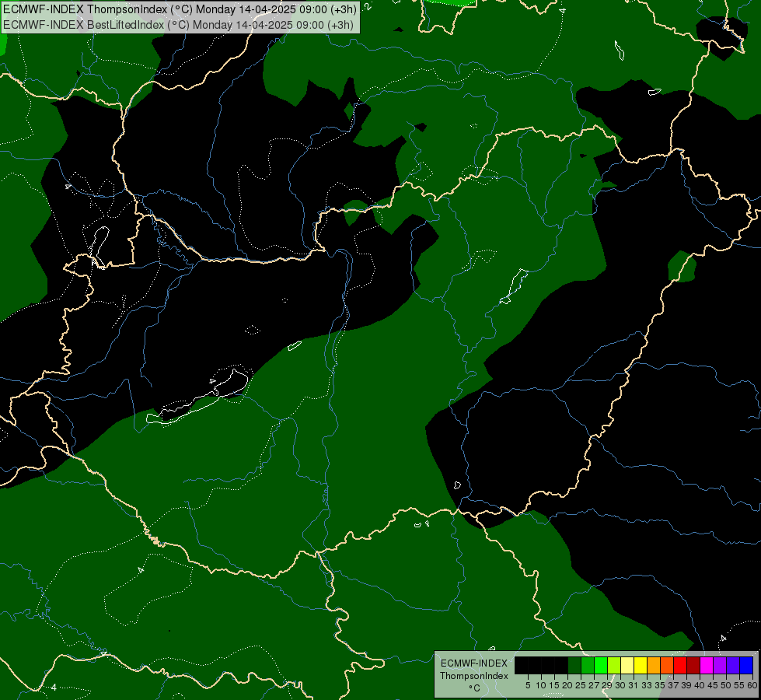Screen dimensions: 761x700
Task: Click legend scale value 50
Action: point(725,685)
